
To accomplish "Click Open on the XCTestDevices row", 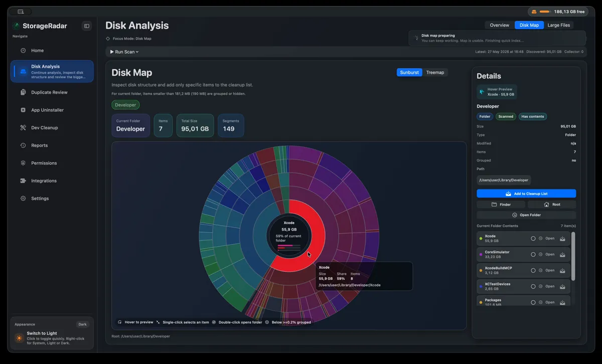I will (550, 286).
